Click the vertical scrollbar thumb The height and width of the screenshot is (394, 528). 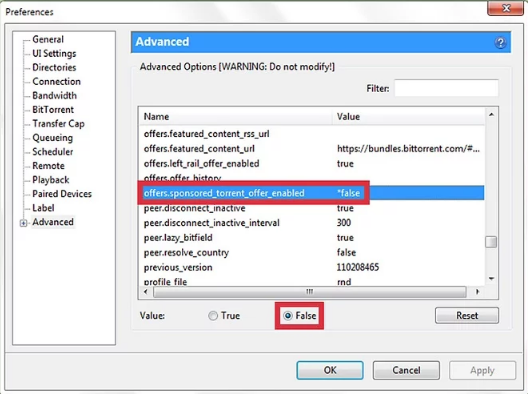491,242
